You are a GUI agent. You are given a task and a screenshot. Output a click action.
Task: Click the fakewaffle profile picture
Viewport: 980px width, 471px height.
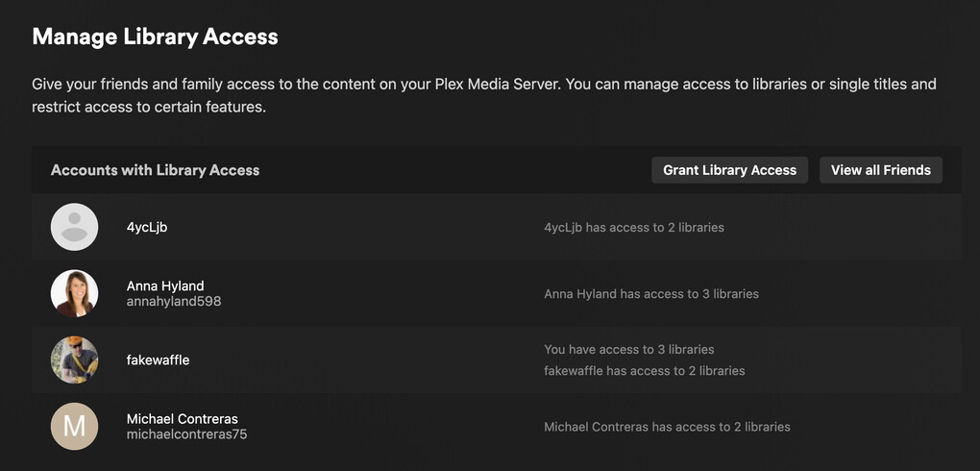pos(74,359)
